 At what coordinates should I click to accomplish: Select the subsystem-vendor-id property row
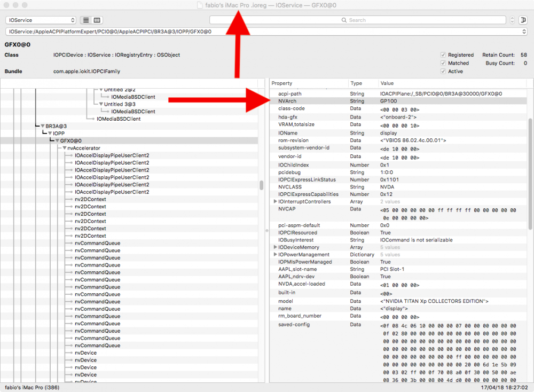coord(398,148)
